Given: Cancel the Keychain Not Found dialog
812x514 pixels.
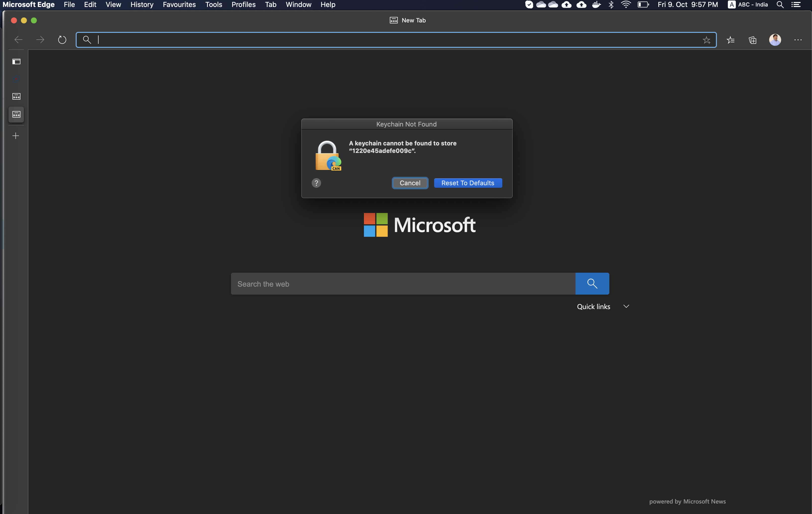Looking at the screenshot, I should [x=410, y=183].
